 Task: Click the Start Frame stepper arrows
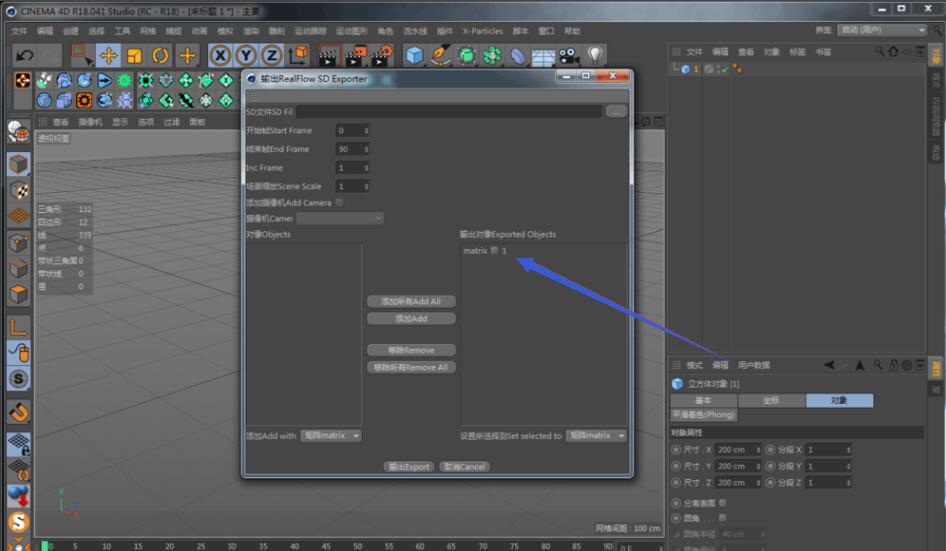tap(366, 130)
